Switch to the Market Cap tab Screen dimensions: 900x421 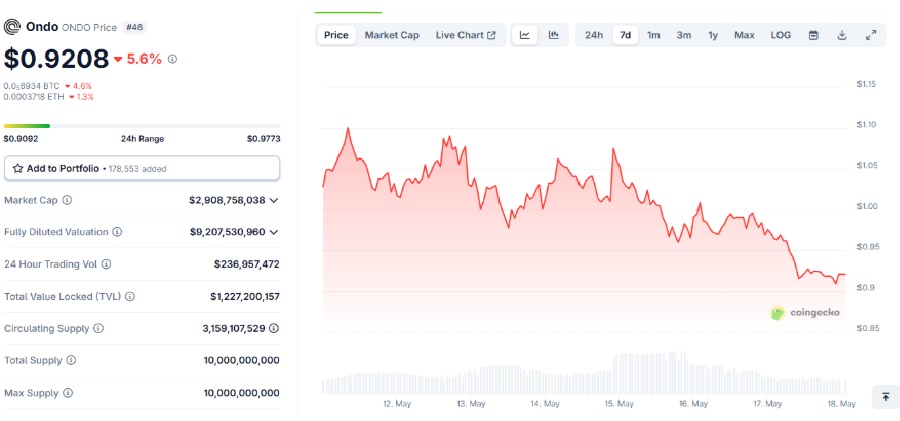[x=391, y=35]
